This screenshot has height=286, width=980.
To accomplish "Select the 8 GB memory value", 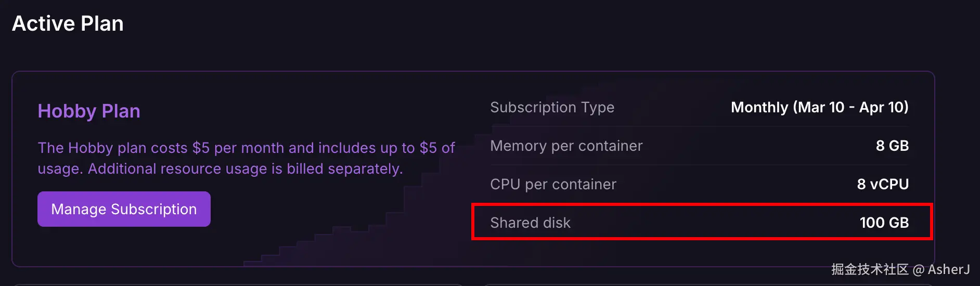I will tap(892, 146).
